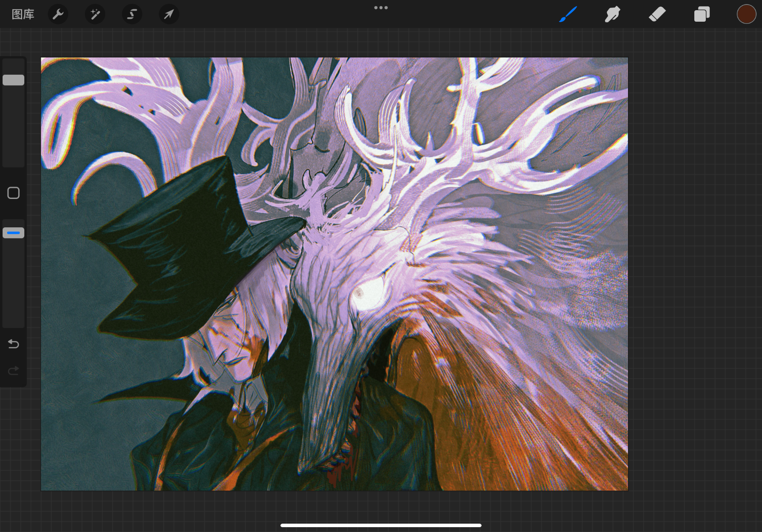
Task: Tap the empty grid area right of canvas
Action: click(x=694, y=265)
